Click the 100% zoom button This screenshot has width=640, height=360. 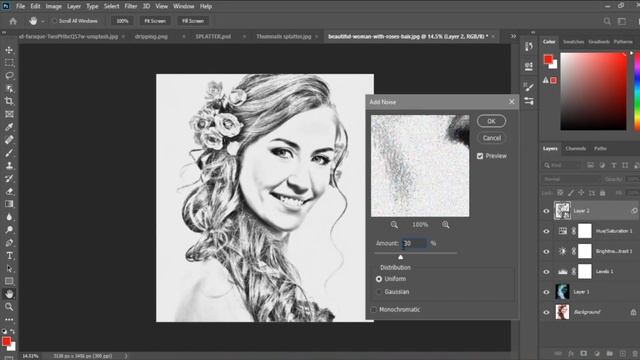(x=122, y=21)
